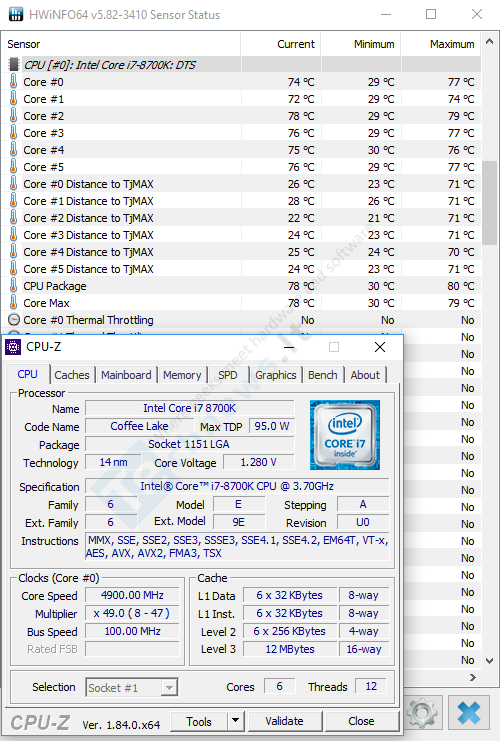500x741 pixels.
Task: Click the blue X close sensors button
Action: (x=469, y=712)
